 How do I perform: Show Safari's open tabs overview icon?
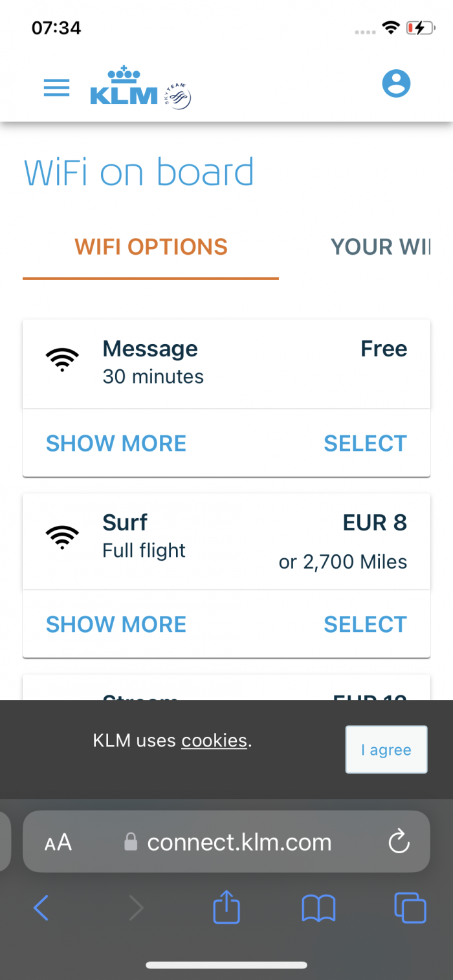click(x=410, y=907)
